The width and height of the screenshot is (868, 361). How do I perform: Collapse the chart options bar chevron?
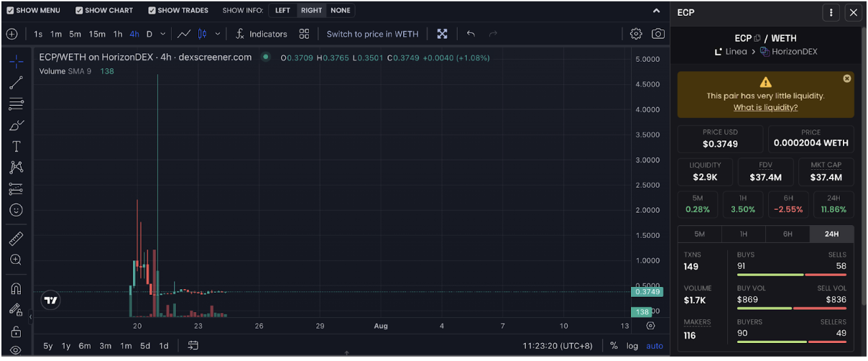pyautogui.click(x=656, y=11)
